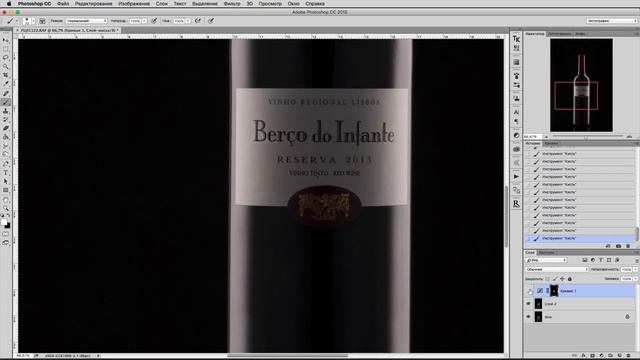Screen dimensions: 640x360
Task: Toggle type layer filter in Layers
Action: pos(600,260)
